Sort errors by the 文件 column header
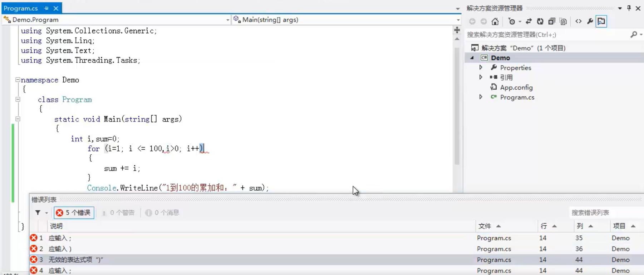Screen dimensions: 644x275 pyautogui.click(x=506, y=226)
